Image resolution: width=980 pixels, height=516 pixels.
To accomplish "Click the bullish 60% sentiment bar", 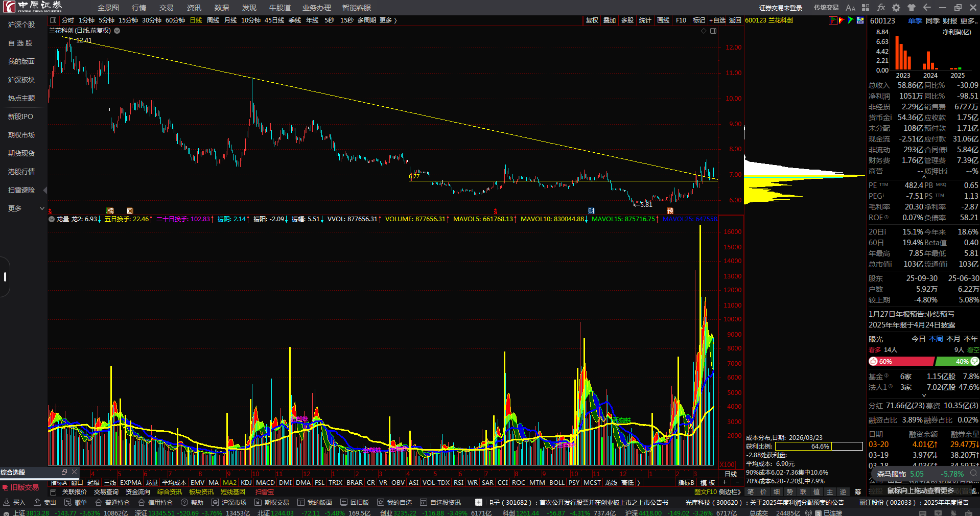I will tap(901, 361).
